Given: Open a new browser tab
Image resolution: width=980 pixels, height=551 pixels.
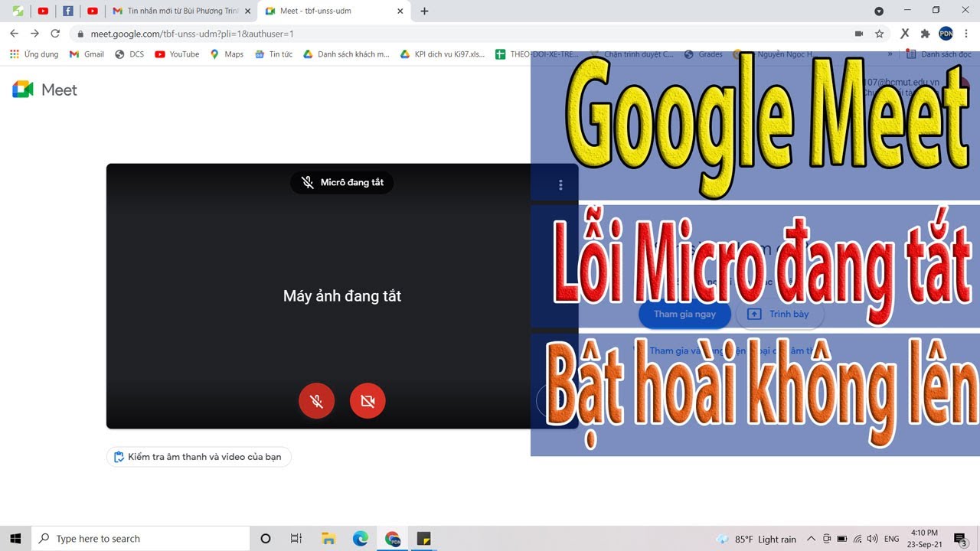Looking at the screenshot, I should [x=425, y=11].
